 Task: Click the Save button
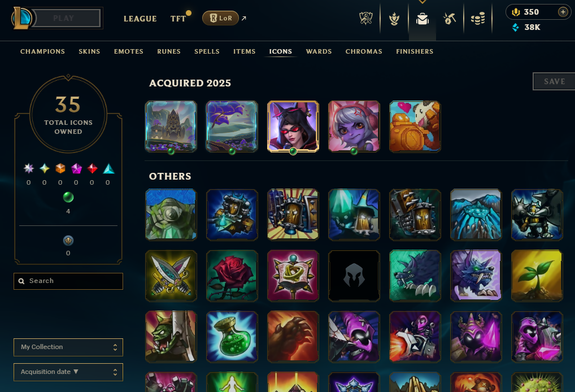tap(554, 81)
